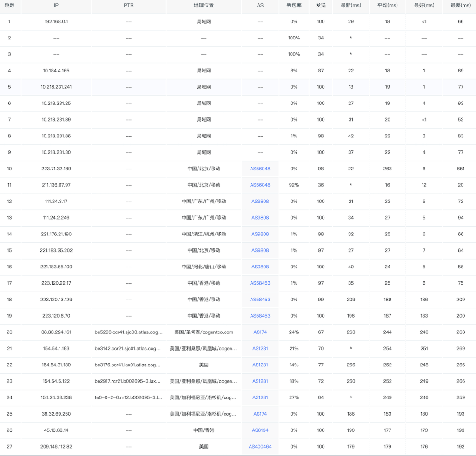Click the 中国/河北/唐山/移动 location cell
This screenshot has height=456, width=476.
click(x=204, y=267)
